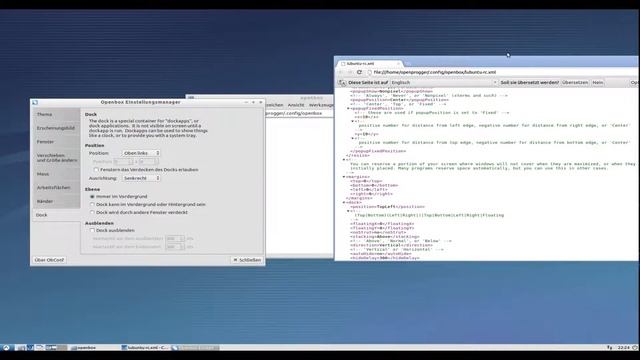Click the Übersetzen button
Image resolution: width=640 pixels, height=360 pixels.
[575, 82]
